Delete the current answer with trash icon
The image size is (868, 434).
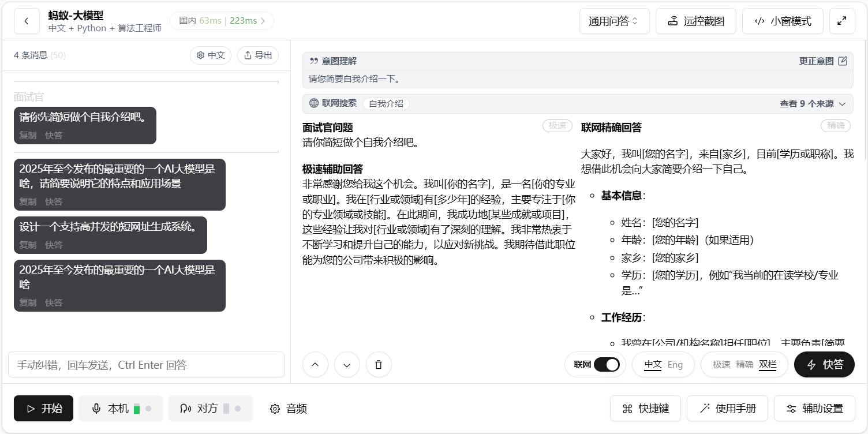click(x=379, y=365)
